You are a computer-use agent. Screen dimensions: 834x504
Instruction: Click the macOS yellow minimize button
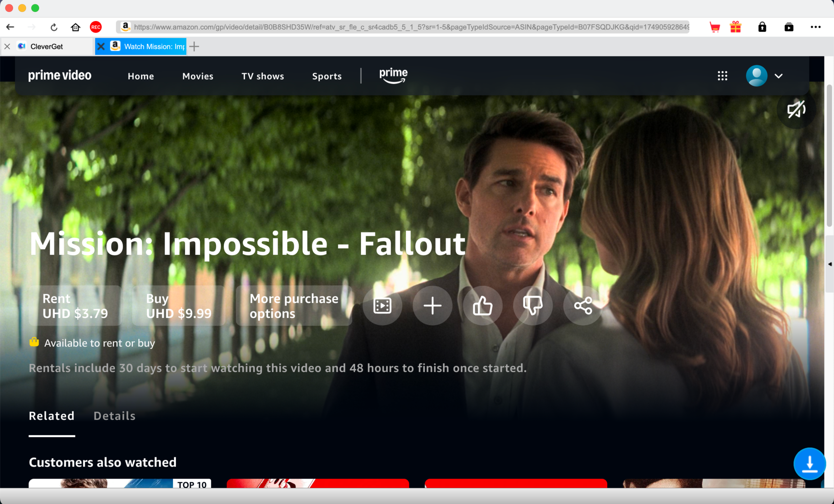[x=22, y=8]
